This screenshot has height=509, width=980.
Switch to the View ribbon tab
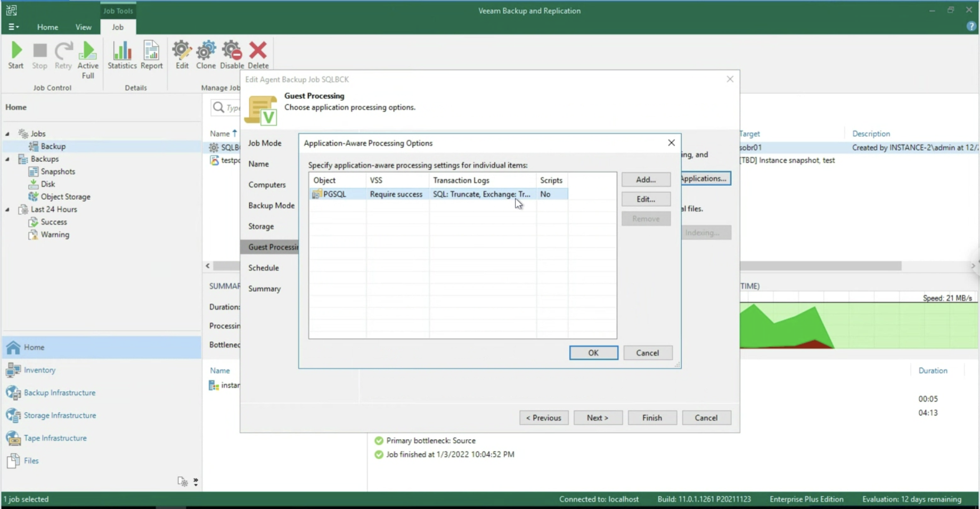(83, 27)
